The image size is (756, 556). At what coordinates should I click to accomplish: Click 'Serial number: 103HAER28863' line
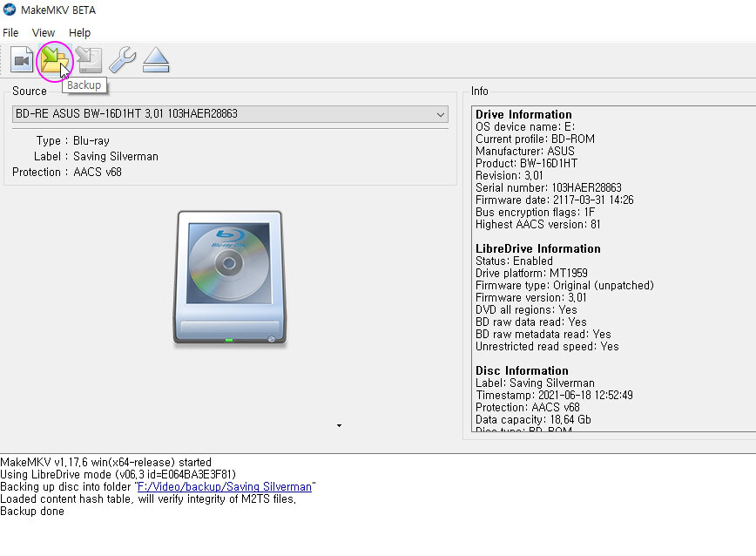point(548,187)
